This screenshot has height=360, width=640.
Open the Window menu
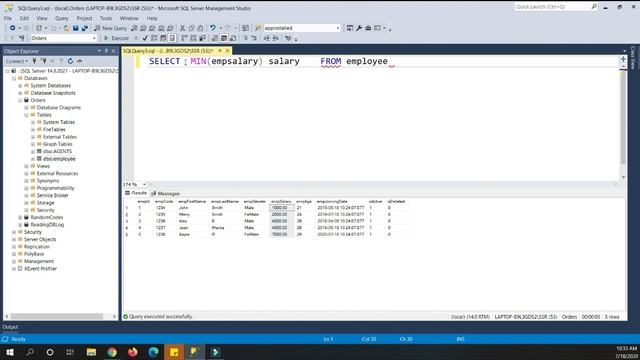point(129,18)
